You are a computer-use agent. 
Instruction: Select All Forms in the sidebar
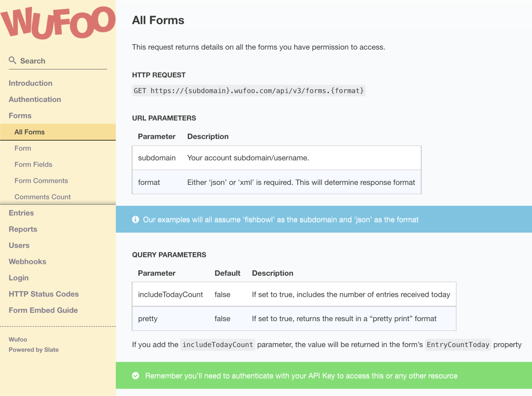pyautogui.click(x=29, y=132)
